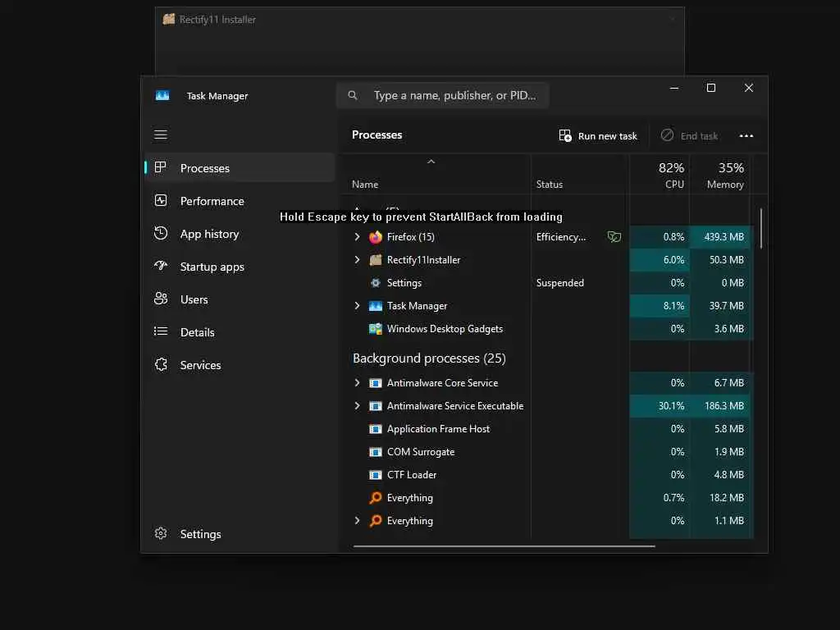
Task: Click the Performance sidebar icon
Action: click(x=161, y=200)
